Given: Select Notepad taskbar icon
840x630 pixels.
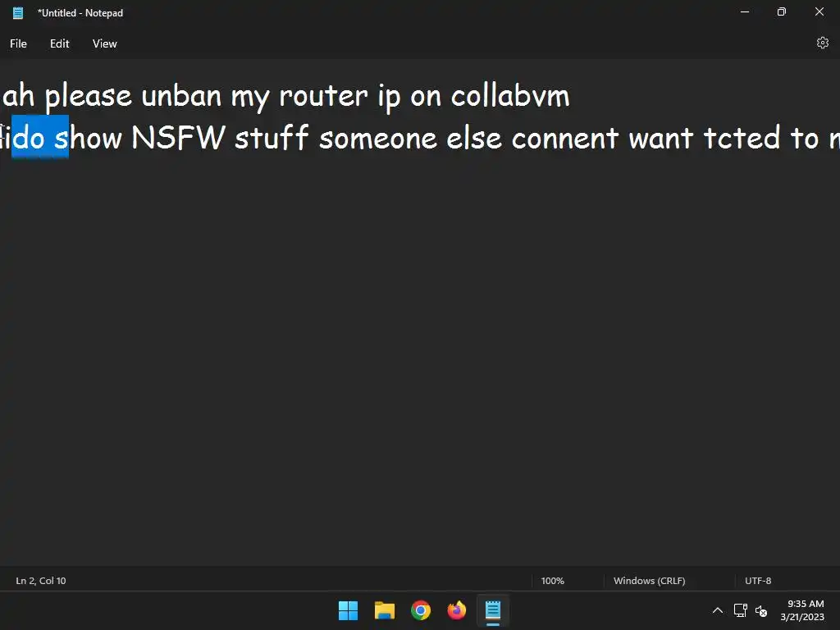Looking at the screenshot, I should pyautogui.click(x=493, y=610).
